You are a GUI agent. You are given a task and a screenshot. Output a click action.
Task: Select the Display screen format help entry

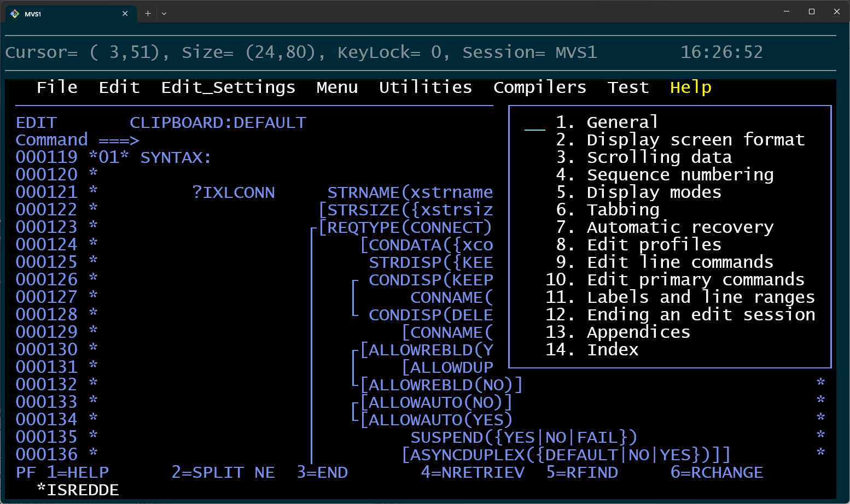[x=695, y=139]
